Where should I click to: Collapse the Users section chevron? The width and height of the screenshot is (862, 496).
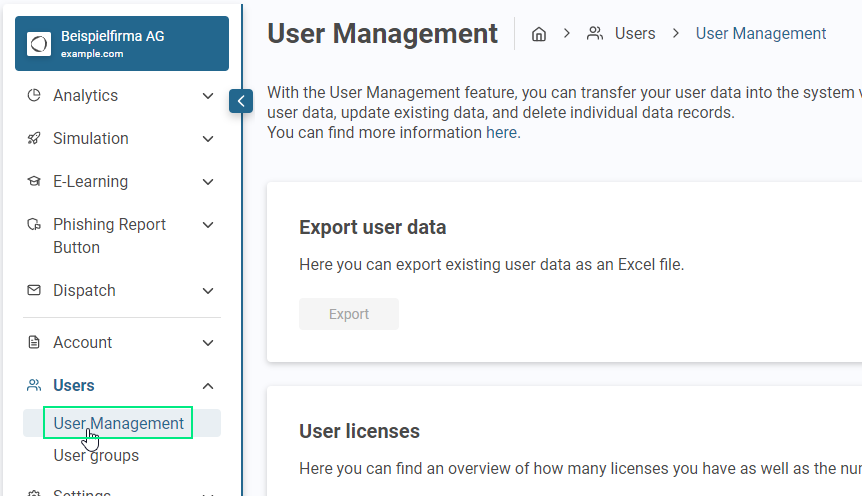point(208,386)
